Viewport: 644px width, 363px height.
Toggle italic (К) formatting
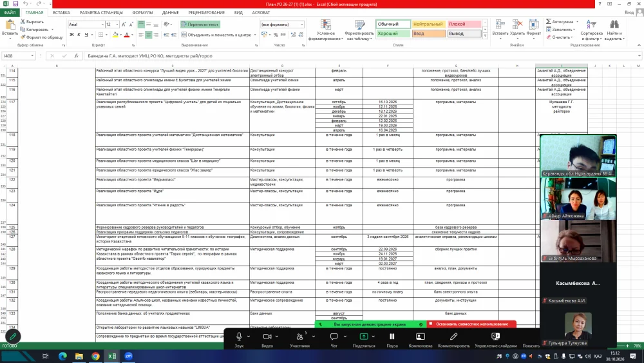pyautogui.click(x=79, y=35)
